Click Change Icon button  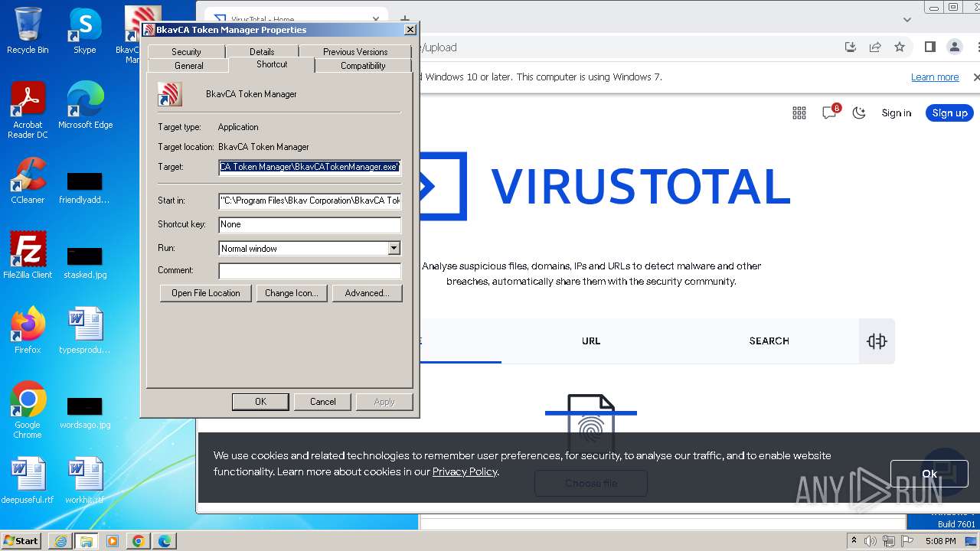(291, 293)
